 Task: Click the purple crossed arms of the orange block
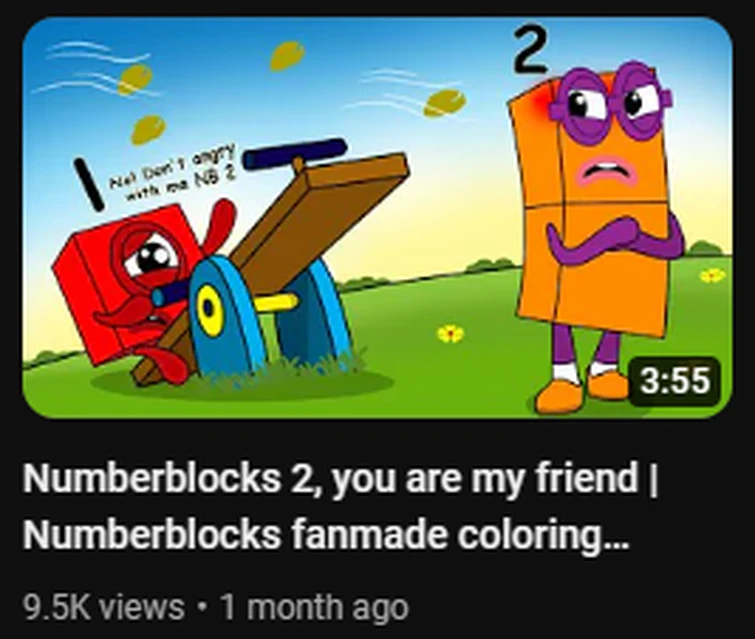pyautogui.click(x=614, y=238)
